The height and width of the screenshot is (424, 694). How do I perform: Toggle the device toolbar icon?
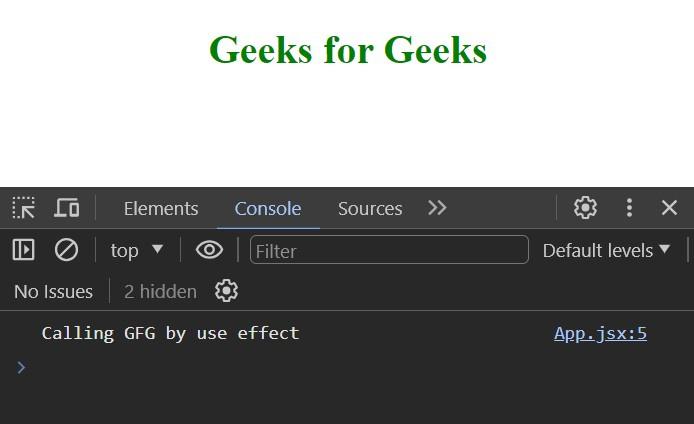pos(67,208)
